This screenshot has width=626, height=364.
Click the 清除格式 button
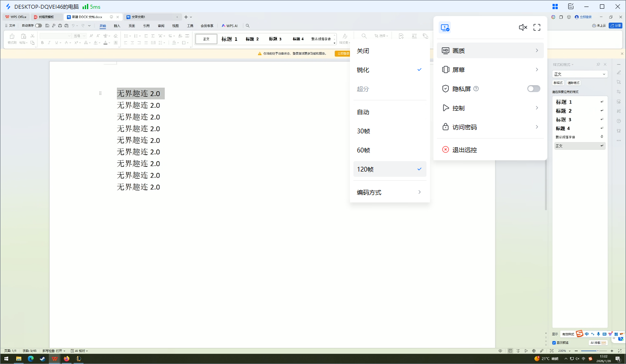(x=573, y=83)
